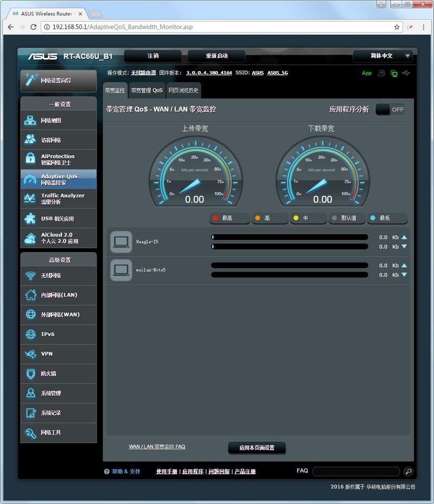Click the Chrome address bar URL
434x504 pixels.
point(123,27)
